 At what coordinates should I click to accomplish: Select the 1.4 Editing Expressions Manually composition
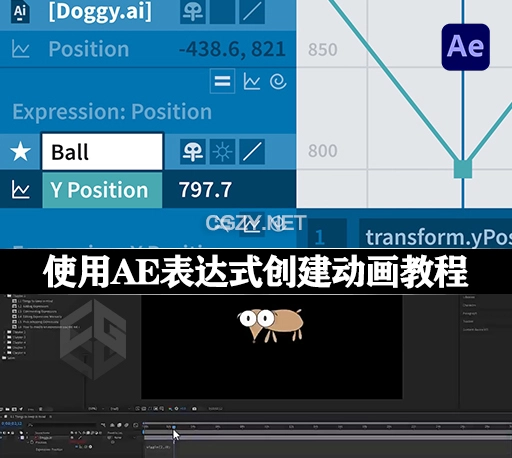[x=37, y=317]
